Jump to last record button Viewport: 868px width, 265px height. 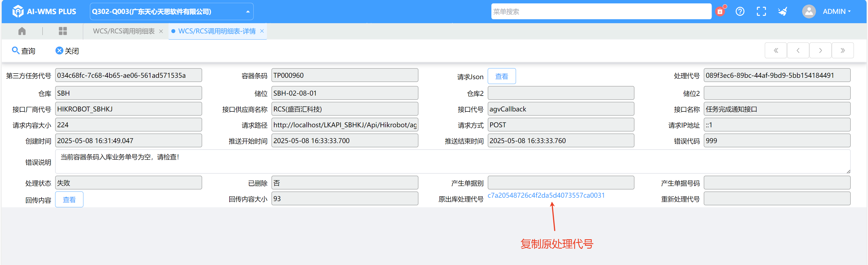coord(843,51)
